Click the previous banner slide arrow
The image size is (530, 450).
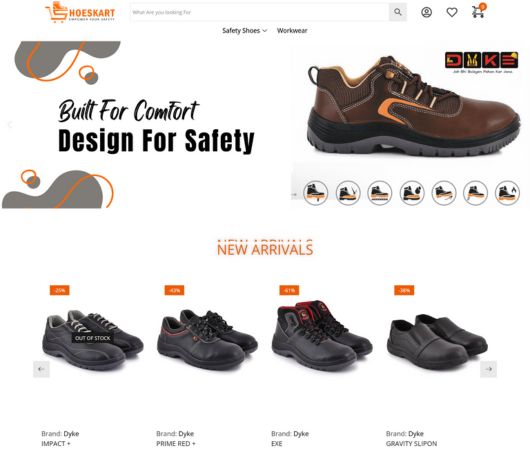[x=10, y=125]
